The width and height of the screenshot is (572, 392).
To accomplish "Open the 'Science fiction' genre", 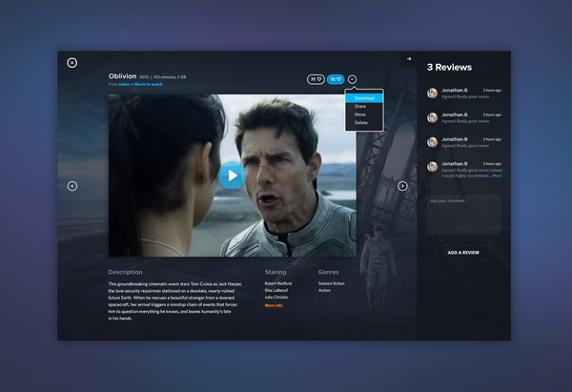I will 332,283.
